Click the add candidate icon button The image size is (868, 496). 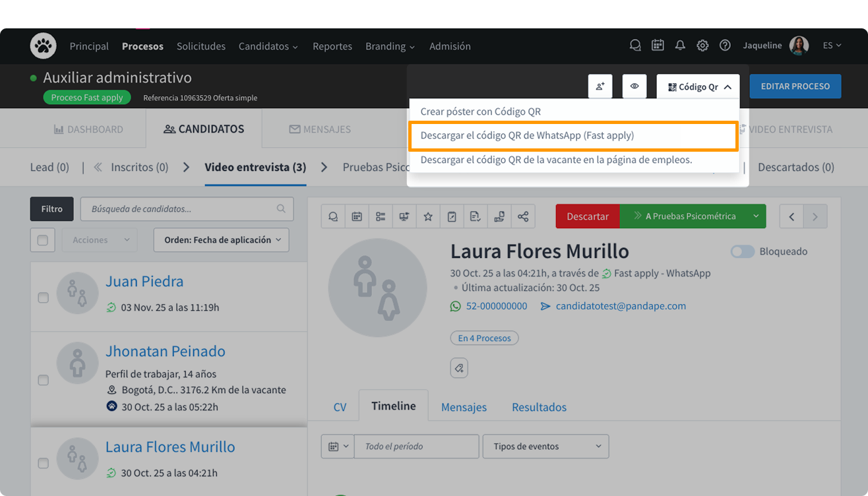tap(600, 86)
